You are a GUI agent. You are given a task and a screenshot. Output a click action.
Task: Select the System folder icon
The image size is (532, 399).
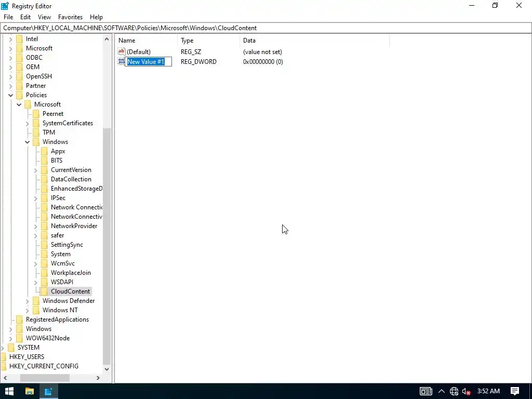coord(45,254)
